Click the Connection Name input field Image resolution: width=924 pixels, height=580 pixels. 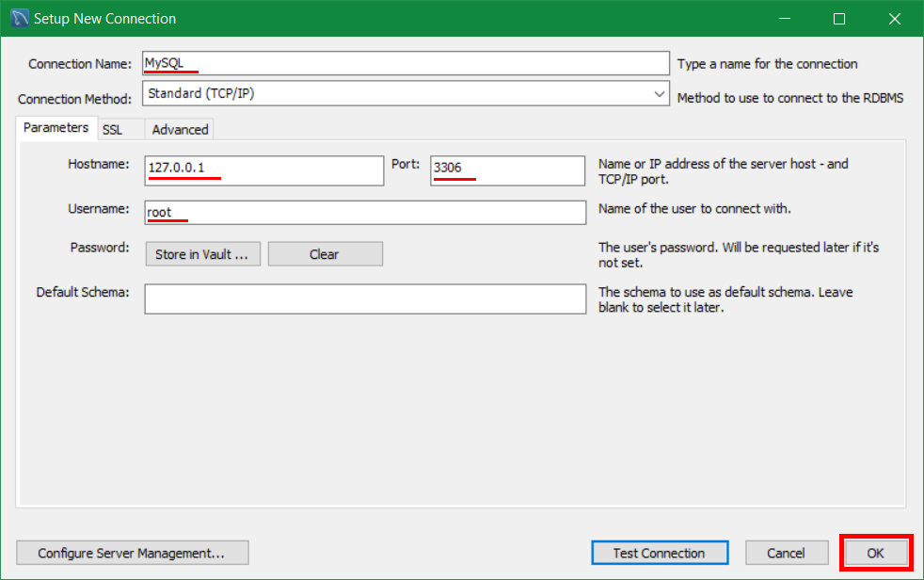click(406, 63)
